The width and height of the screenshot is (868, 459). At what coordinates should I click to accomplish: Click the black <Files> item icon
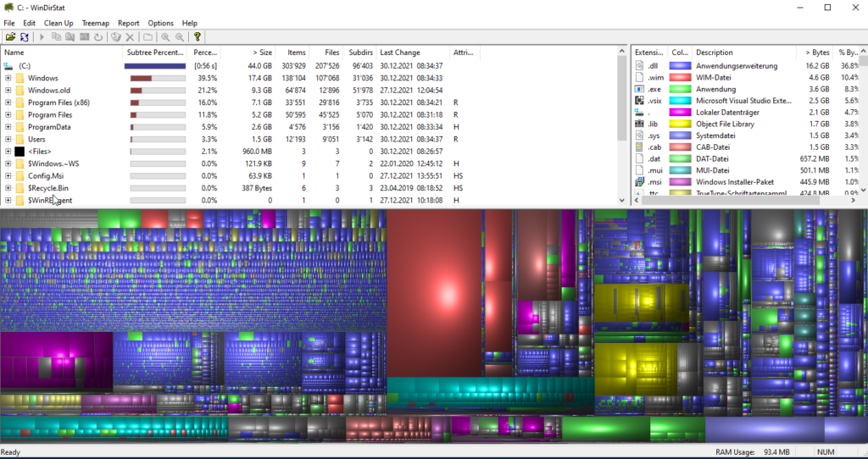point(20,151)
